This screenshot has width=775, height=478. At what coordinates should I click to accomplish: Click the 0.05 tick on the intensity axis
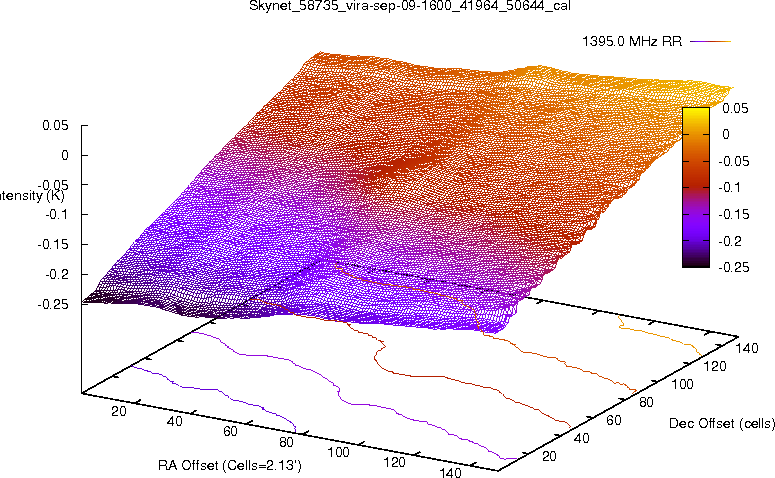(55, 126)
